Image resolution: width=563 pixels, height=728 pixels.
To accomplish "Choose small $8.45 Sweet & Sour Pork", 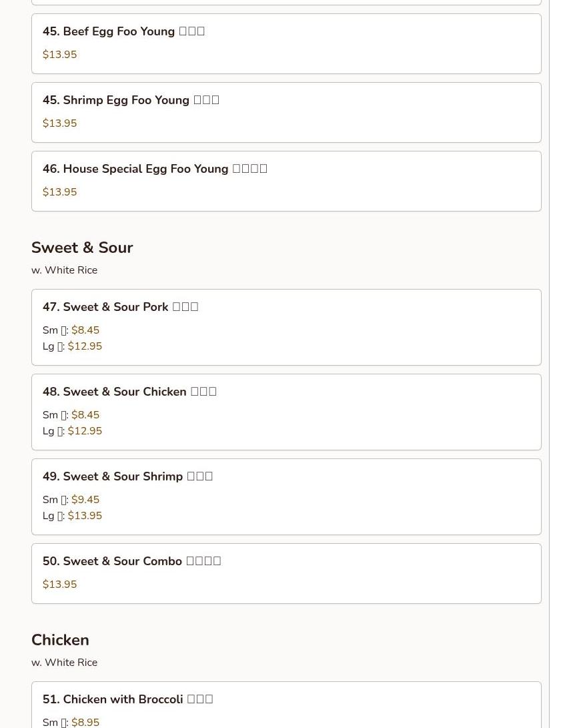I will tap(85, 330).
